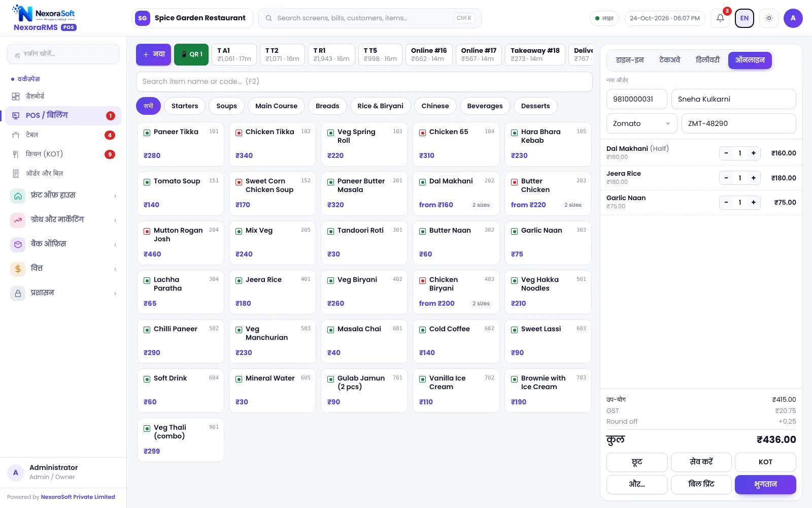Focus the global search bar
812x508 pixels.
[369, 18]
